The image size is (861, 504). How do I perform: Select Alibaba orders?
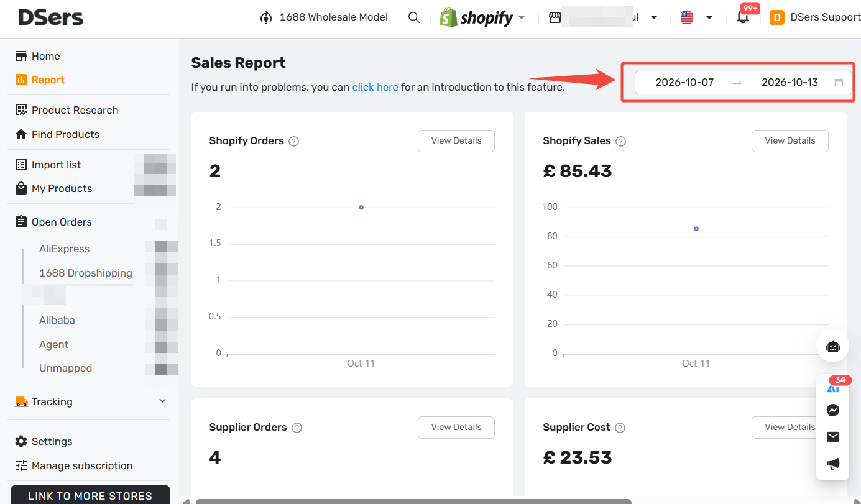(57, 320)
